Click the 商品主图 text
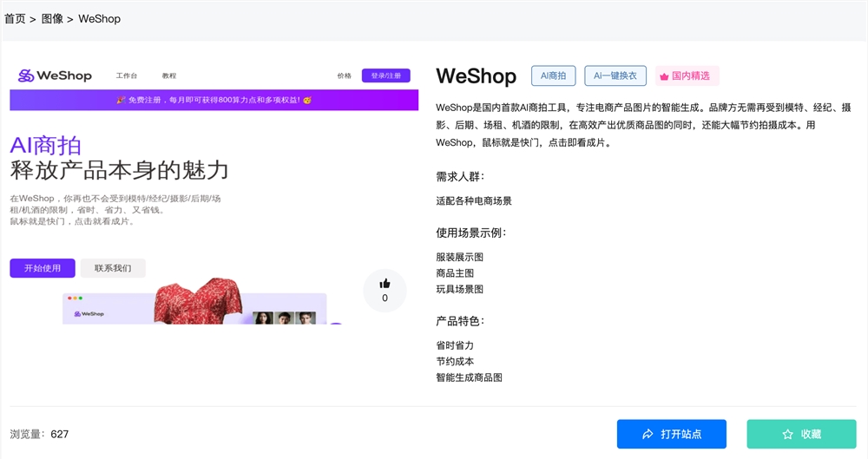The image size is (868, 459). (455, 273)
